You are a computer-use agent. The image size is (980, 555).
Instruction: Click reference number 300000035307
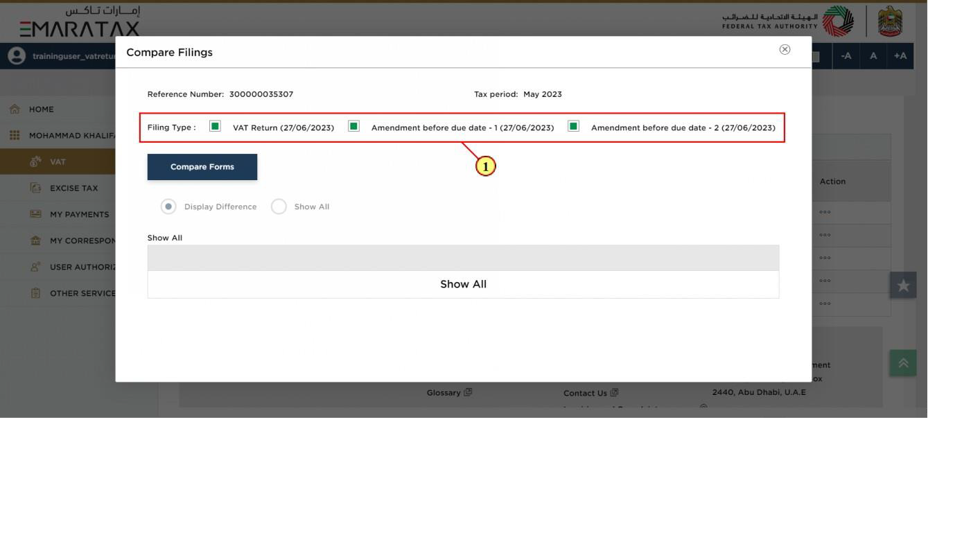click(x=261, y=94)
